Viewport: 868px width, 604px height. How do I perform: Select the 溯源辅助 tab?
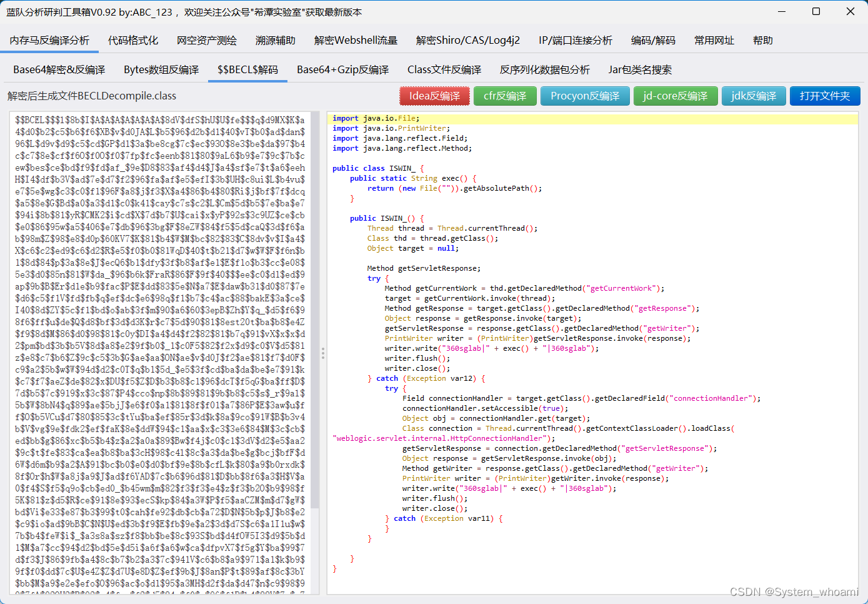pos(276,41)
